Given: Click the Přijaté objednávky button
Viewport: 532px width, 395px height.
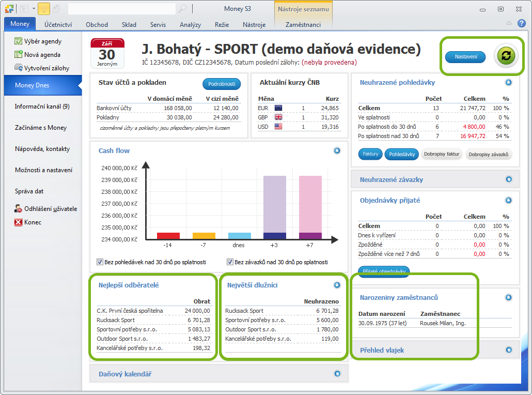Looking at the screenshot, I should click(384, 271).
